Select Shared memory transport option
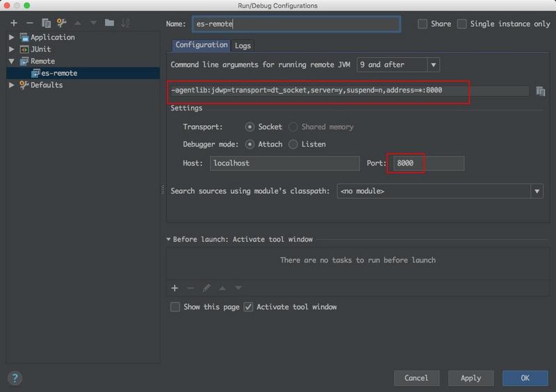Viewport: 556px width, 392px height. 293,126
